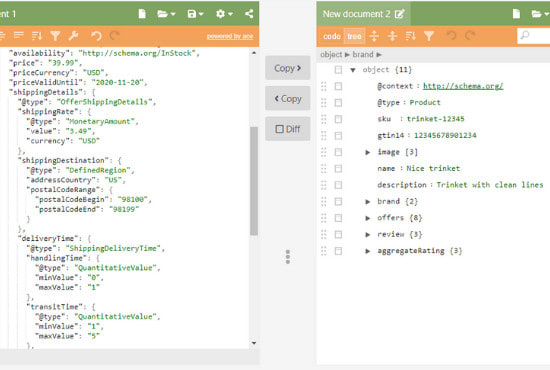Click the repair wrench icon in left toolbar
The image size is (550, 370).
point(73,35)
